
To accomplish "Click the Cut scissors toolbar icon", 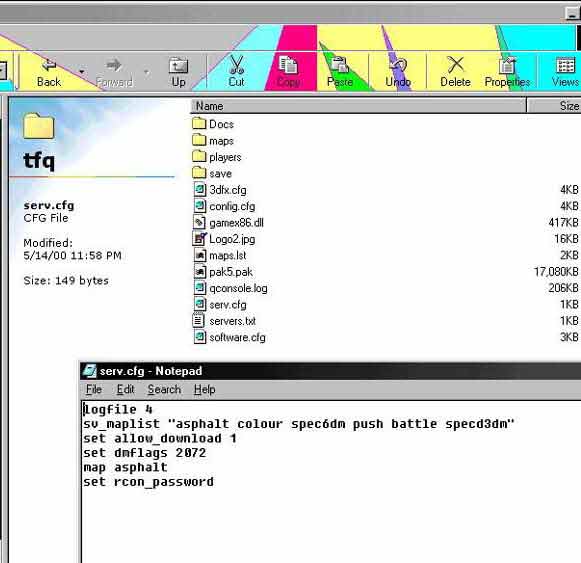I will 236,65.
